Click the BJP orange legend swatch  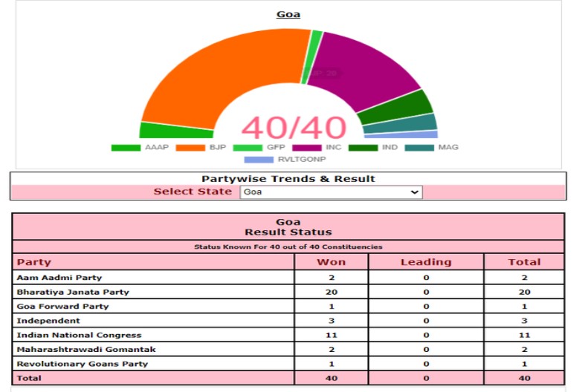point(190,148)
